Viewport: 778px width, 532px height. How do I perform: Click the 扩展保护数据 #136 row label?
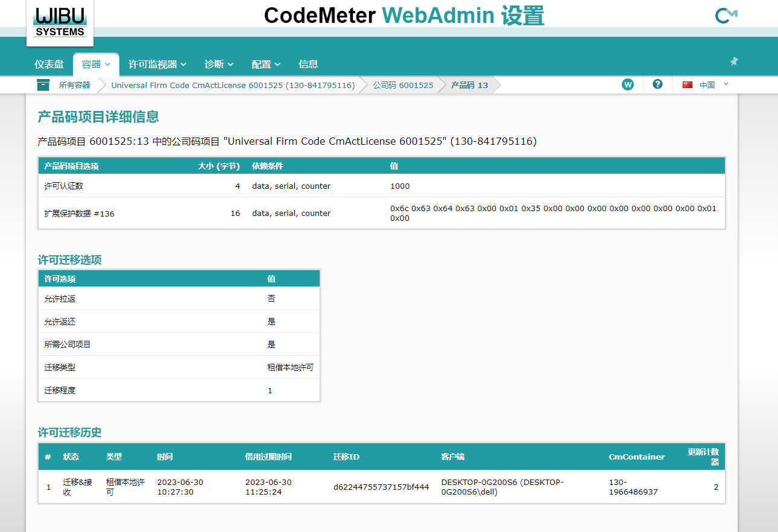(79, 213)
